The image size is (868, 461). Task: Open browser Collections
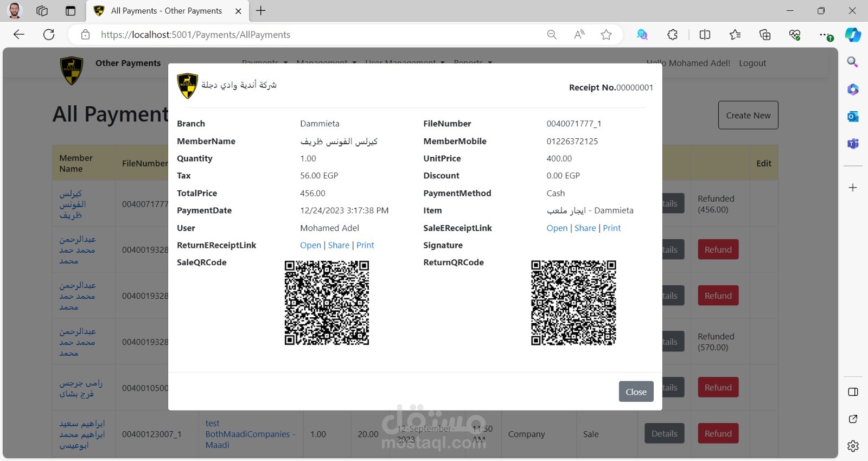coord(765,35)
